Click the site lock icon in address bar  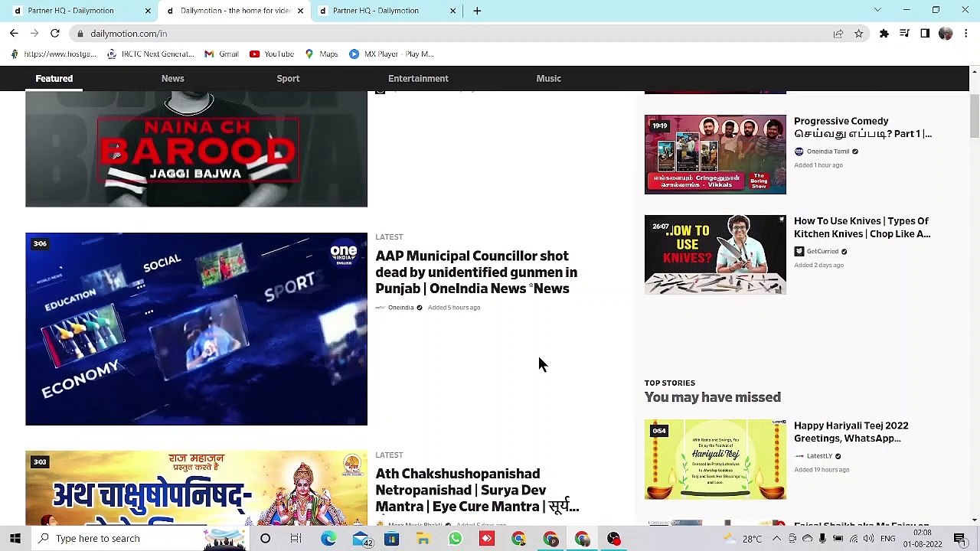coord(80,34)
